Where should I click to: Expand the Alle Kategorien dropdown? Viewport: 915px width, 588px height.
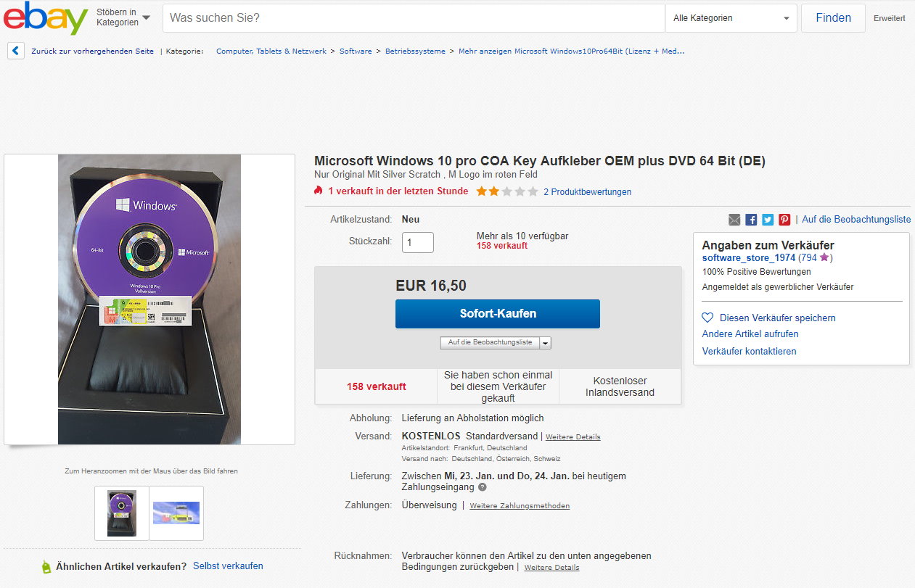click(731, 18)
